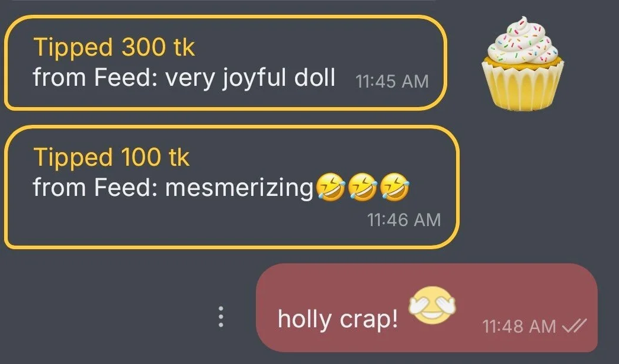
Task: Open the three-dot message options menu
Action: coord(221,317)
